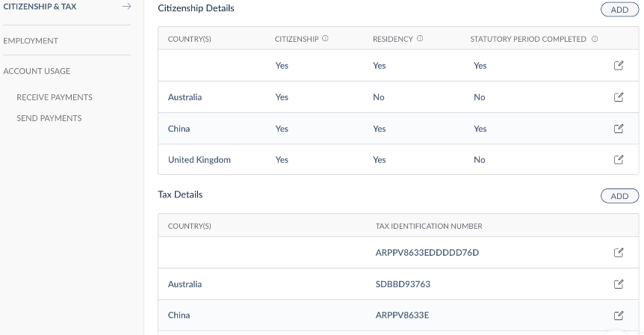Select Send Payments submenu item
This screenshot has height=335, width=644.
(49, 118)
